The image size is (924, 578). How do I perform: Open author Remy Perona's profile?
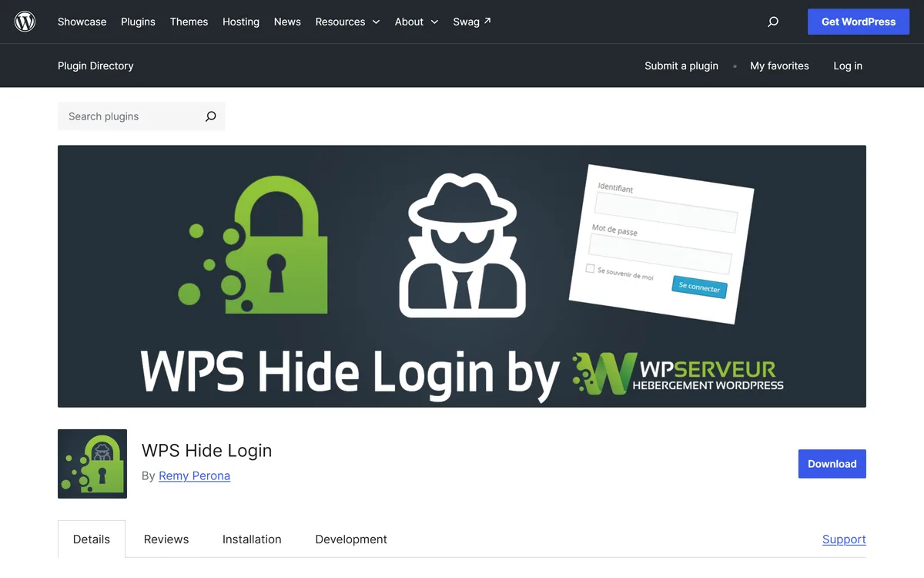coord(194,476)
